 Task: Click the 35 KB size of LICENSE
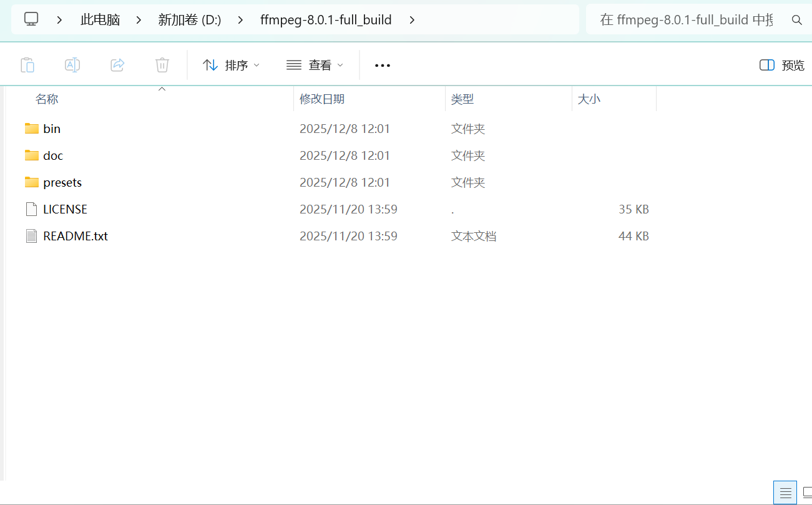pyautogui.click(x=633, y=209)
